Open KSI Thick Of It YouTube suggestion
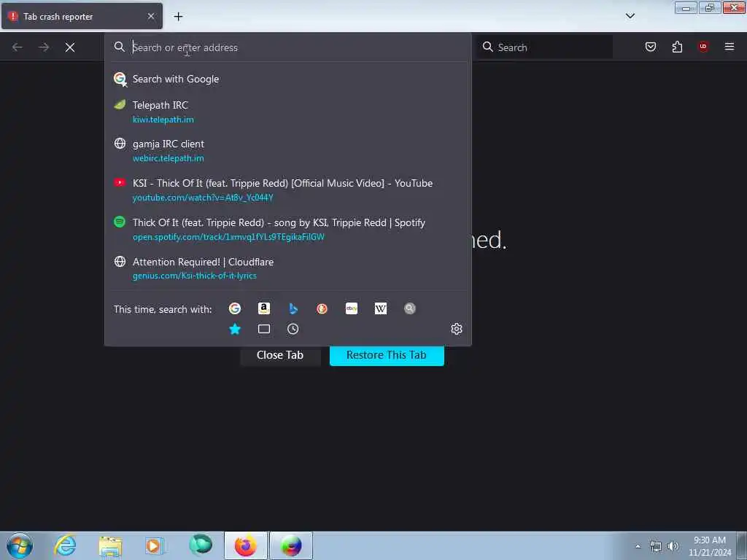 point(287,190)
